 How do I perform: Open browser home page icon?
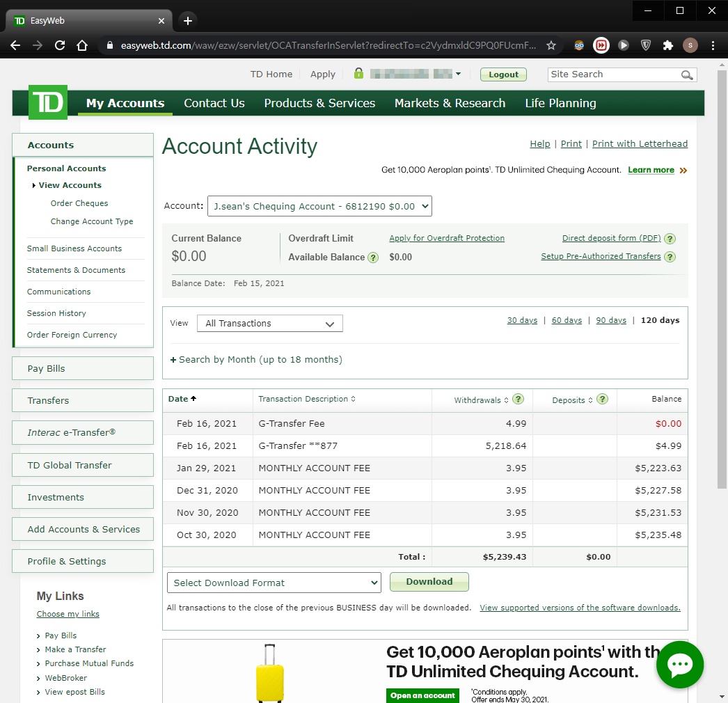click(x=82, y=45)
